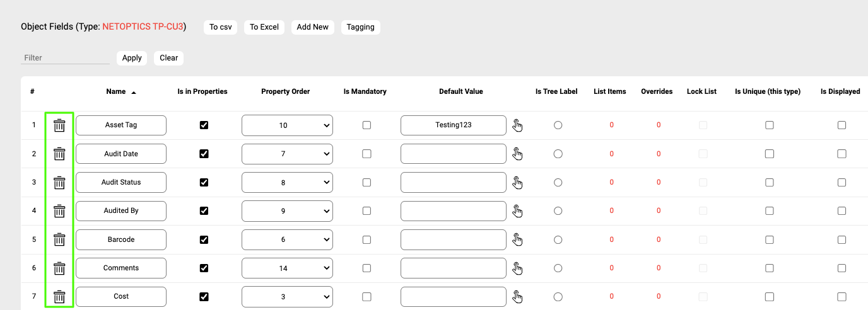Enable Is Mandatory for Audit Date

tap(367, 154)
